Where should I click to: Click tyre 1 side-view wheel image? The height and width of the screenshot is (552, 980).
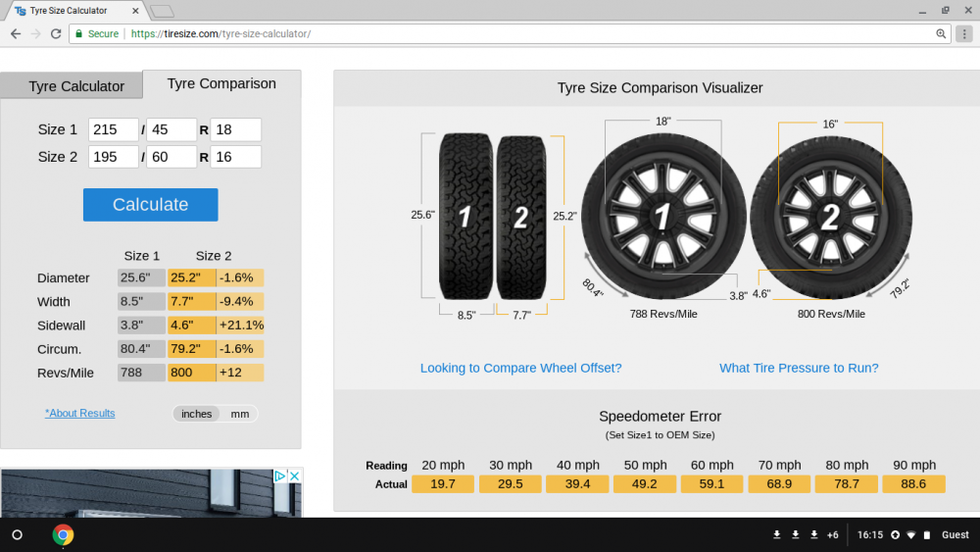coord(663,217)
